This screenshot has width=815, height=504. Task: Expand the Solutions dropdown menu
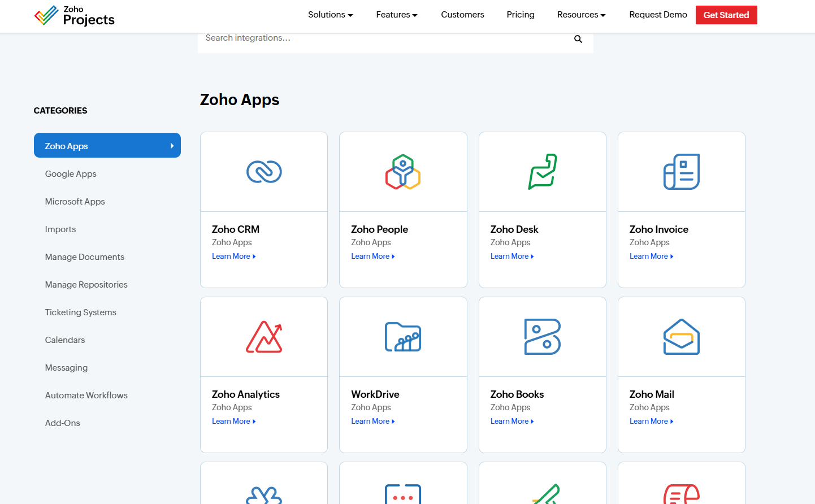tap(331, 15)
